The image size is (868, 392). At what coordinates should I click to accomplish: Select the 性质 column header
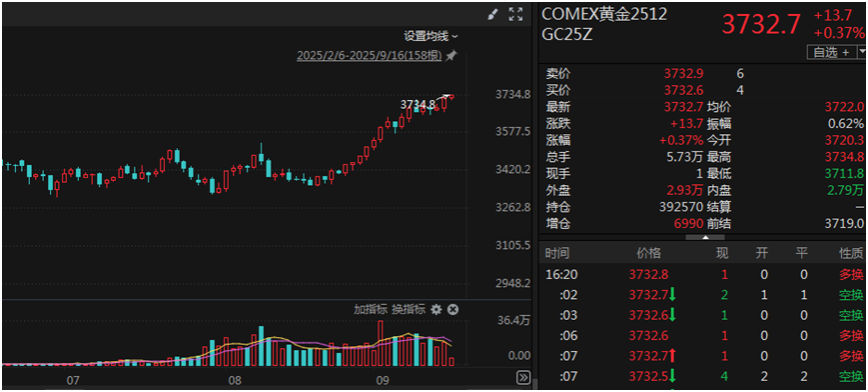click(851, 253)
